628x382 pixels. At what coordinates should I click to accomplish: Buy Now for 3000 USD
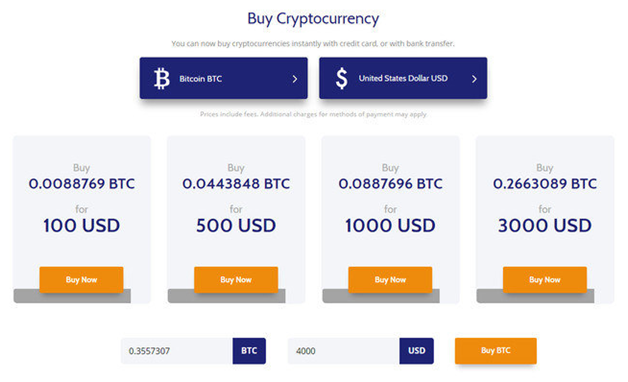click(545, 279)
